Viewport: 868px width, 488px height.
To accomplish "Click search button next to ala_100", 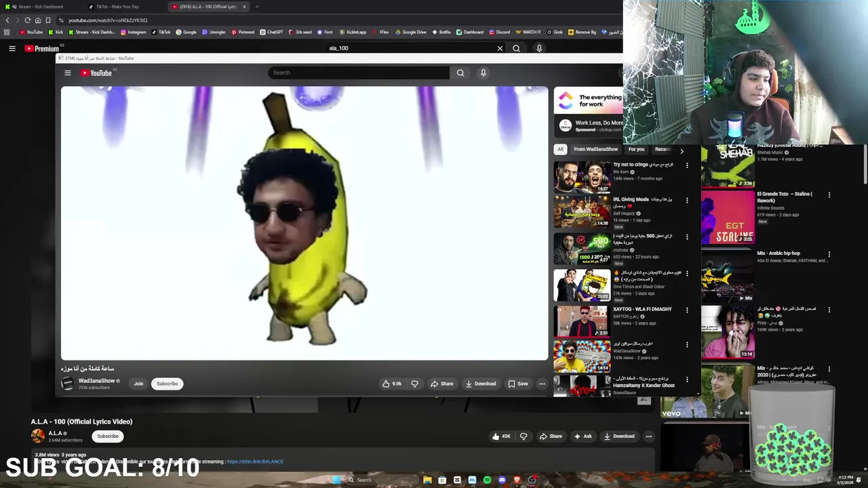I will coord(517,48).
